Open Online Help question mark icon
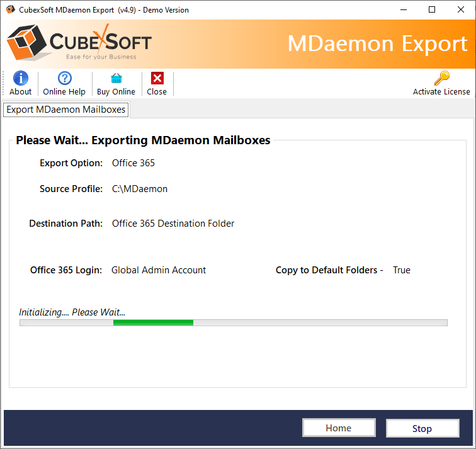The height and width of the screenshot is (449, 476). pos(64,79)
